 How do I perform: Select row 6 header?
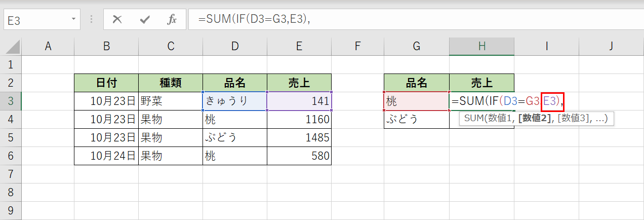(11, 156)
